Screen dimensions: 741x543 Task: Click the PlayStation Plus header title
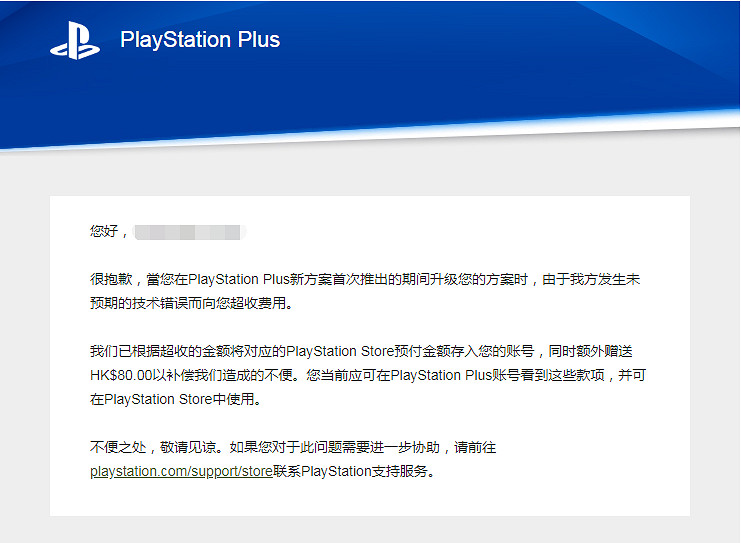click(200, 40)
